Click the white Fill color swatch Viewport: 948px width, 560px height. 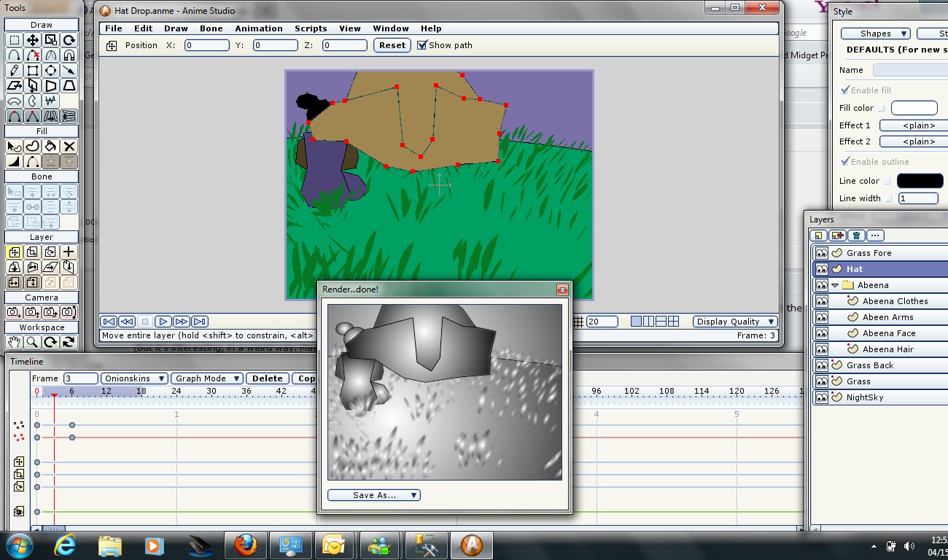coord(914,108)
